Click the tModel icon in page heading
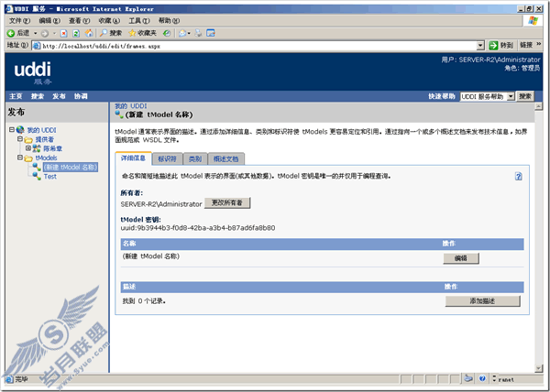The image size is (550, 392). [x=119, y=114]
